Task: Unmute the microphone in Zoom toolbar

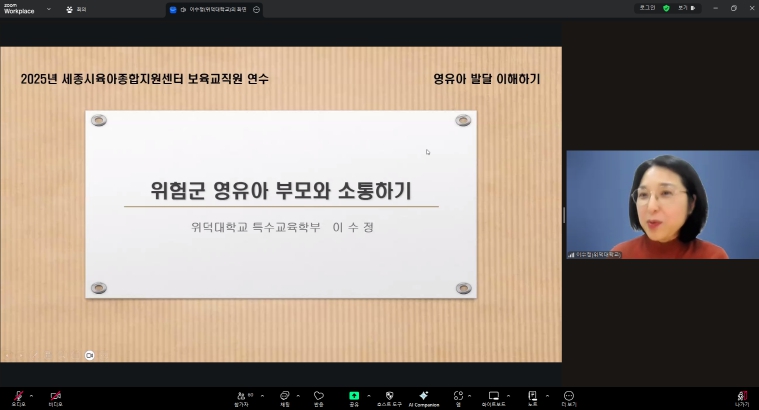Action: [x=17, y=396]
